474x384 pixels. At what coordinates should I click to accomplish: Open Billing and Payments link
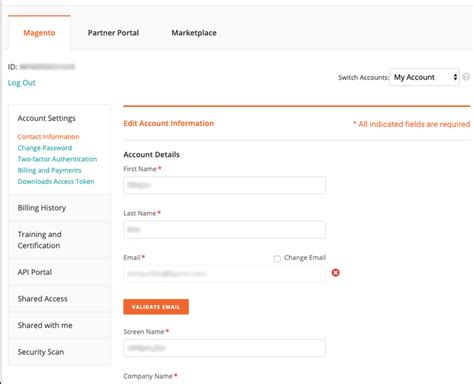pos(49,170)
